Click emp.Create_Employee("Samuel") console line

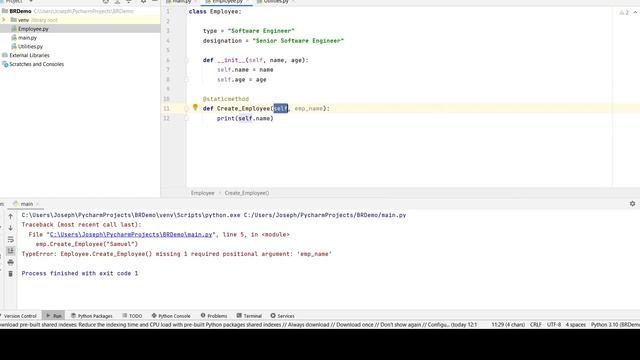87,244
